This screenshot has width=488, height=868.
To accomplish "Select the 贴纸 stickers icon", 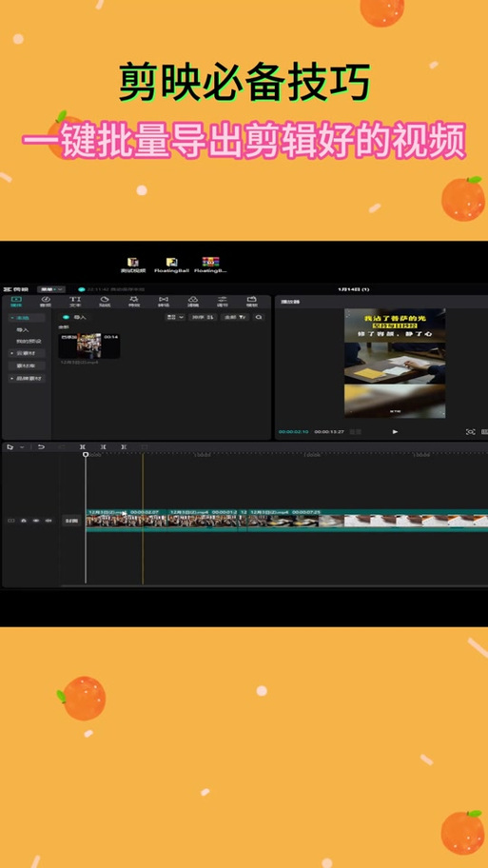I will coord(105,302).
